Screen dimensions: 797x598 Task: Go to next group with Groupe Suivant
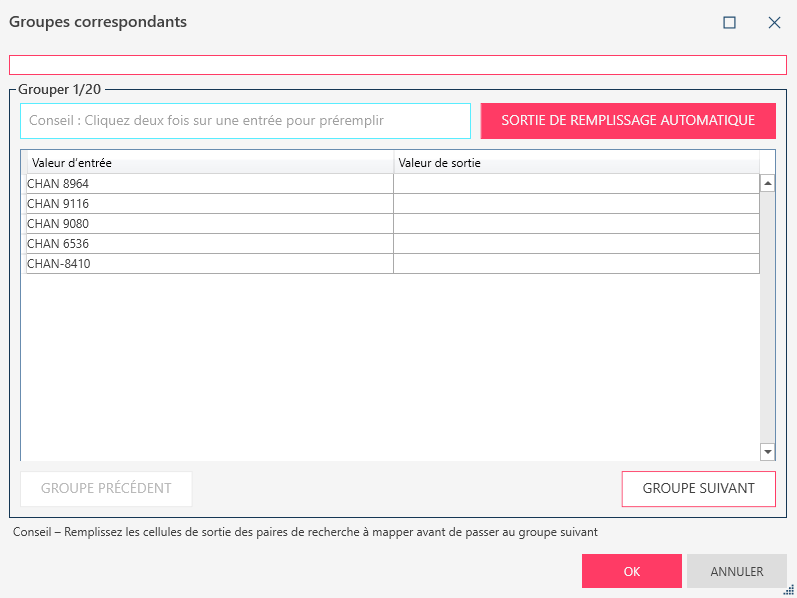coord(698,489)
